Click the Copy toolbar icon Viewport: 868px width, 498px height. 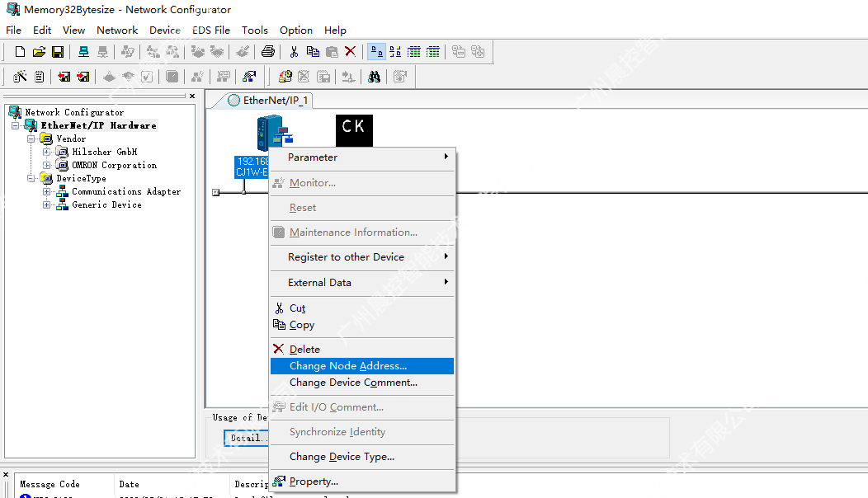[313, 52]
